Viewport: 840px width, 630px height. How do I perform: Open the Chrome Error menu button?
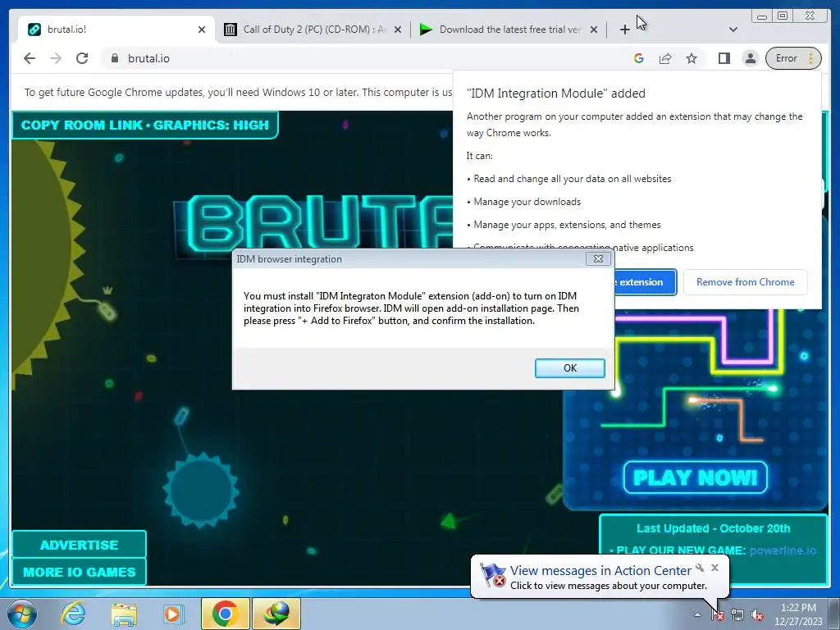point(793,58)
